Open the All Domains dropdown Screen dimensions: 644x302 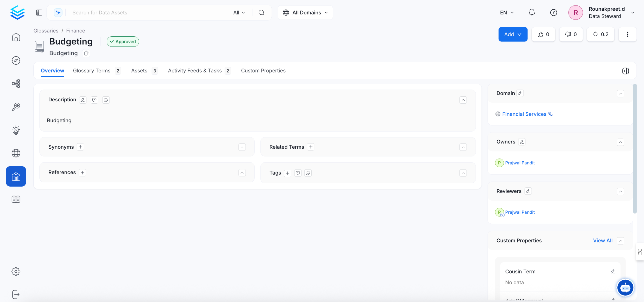pos(305,12)
